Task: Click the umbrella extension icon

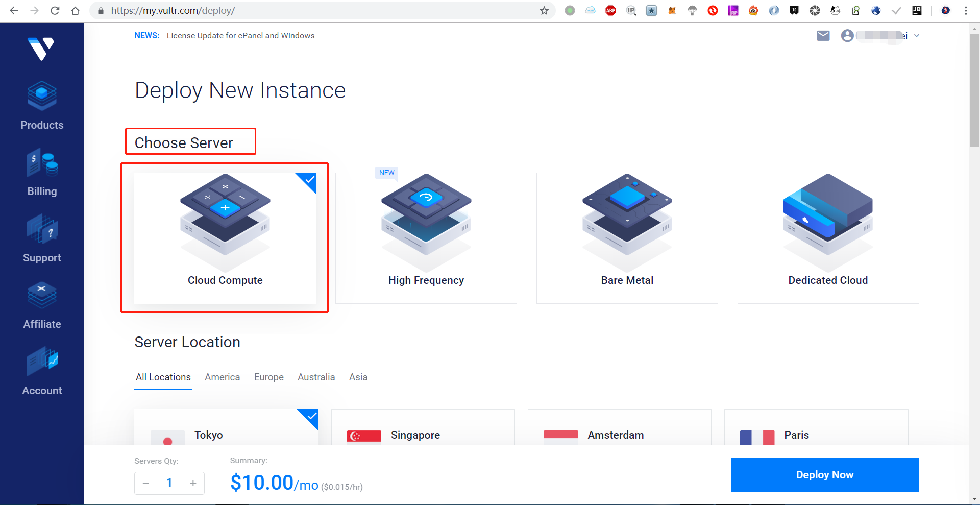Action: pyautogui.click(x=692, y=11)
